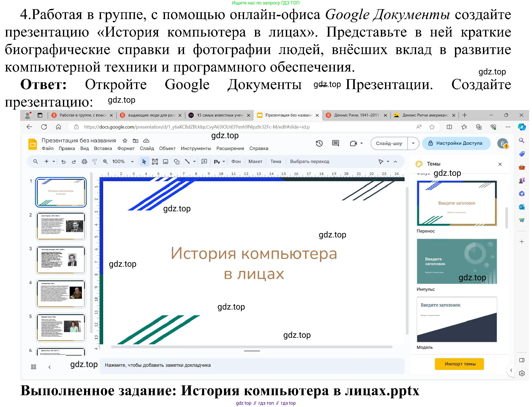Click the Настройки Доступа button
Screen dimensions: 532x407
(456, 143)
